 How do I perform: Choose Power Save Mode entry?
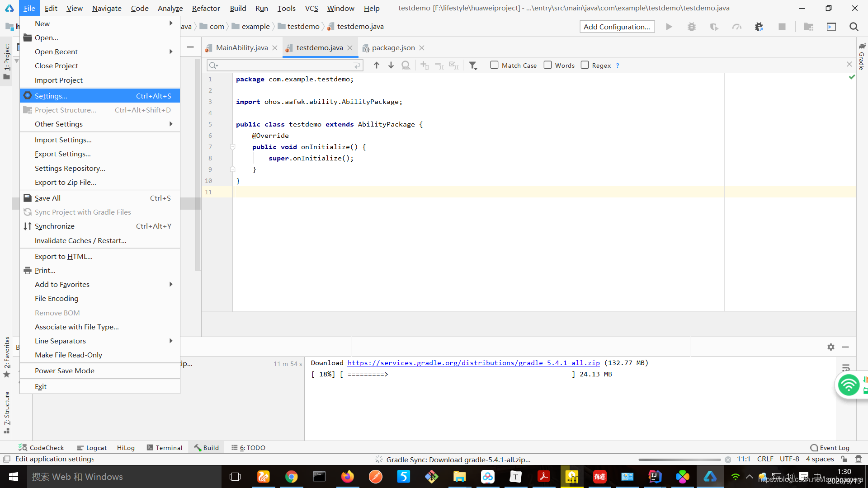[x=100, y=371]
